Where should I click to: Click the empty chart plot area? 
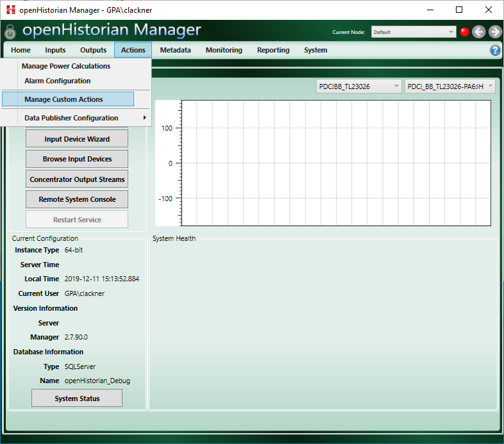coord(336,163)
